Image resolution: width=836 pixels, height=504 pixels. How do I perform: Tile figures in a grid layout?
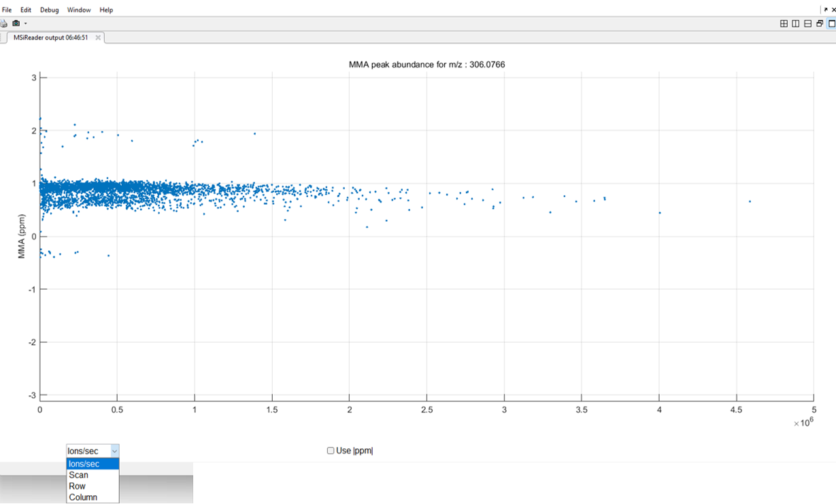pos(784,24)
